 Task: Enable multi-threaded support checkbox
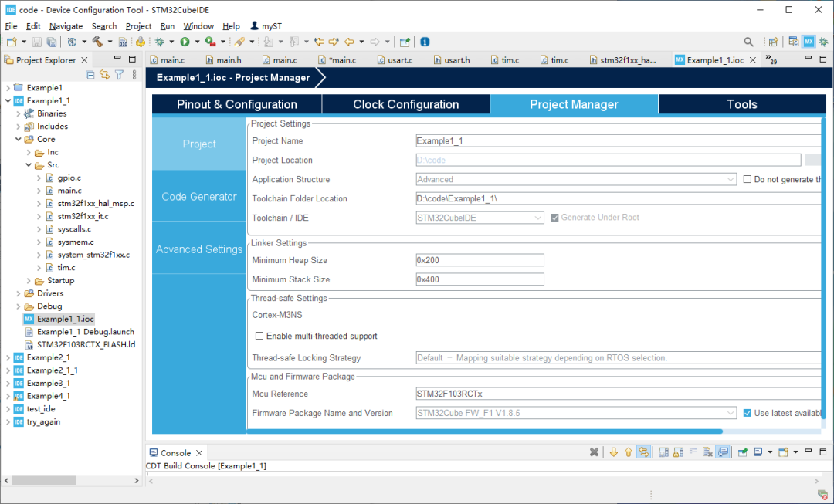pyautogui.click(x=259, y=336)
